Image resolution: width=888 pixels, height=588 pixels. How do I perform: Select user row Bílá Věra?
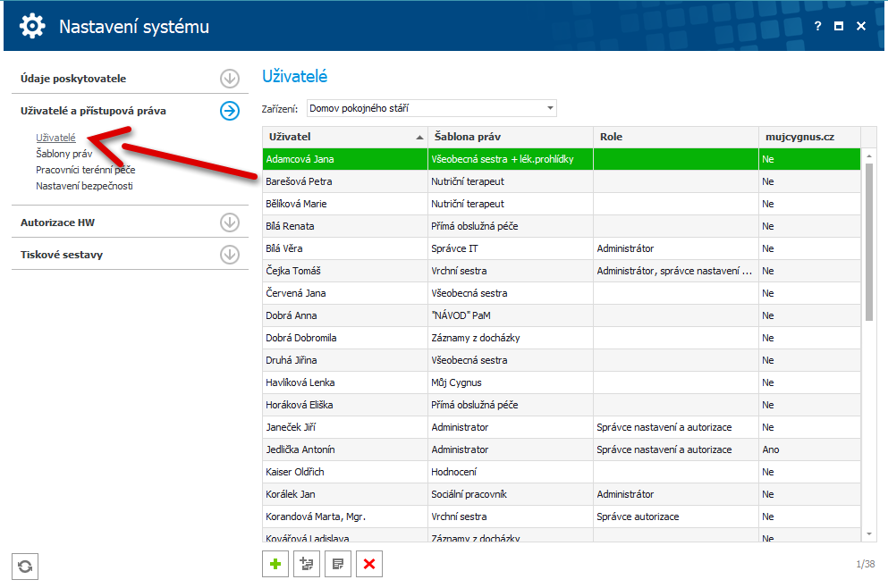coord(562,248)
